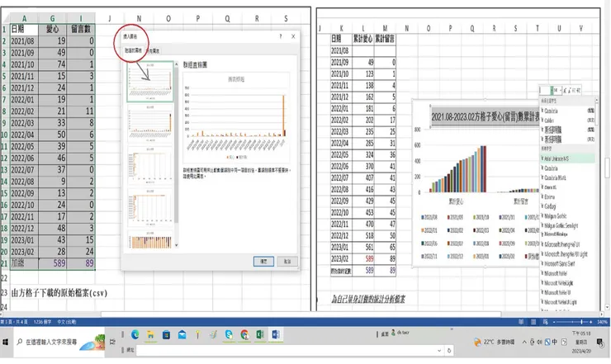Screen dimensions: 611x364
Task: Open Microsoft Edge from the taskbar
Action: [135, 334]
